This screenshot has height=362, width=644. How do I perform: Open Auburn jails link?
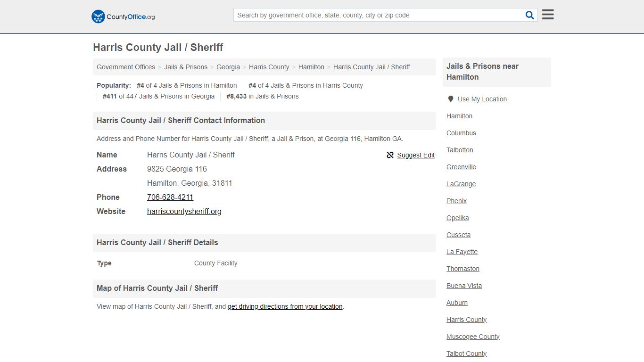click(x=457, y=303)
